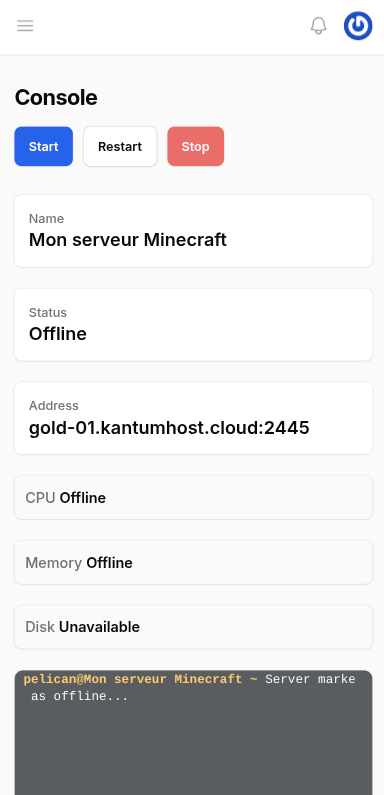The height and width of the screenshot is (795, 384).
Task: Click the empty area of the terminal
Action: click(193, 750)
